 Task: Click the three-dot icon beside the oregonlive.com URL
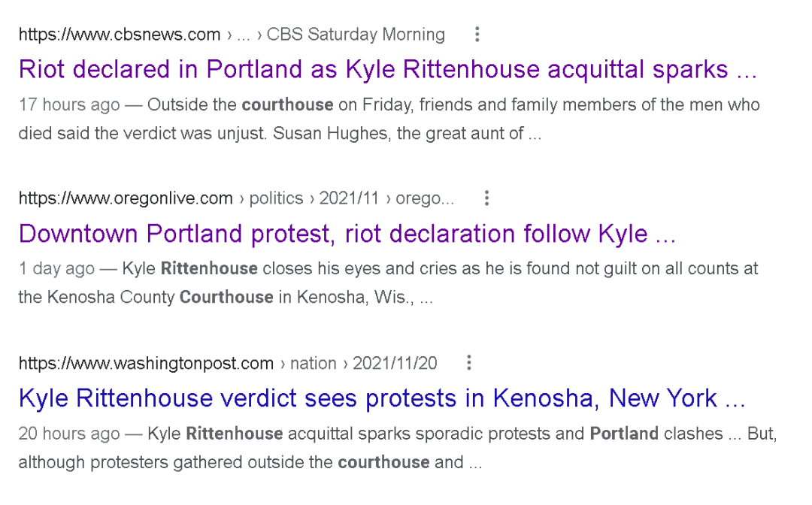coord(487,198)
